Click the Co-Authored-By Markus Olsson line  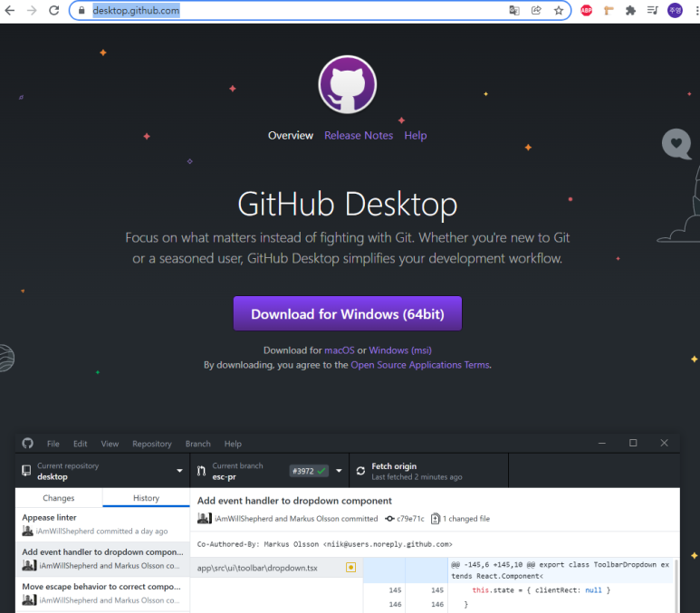[x=324, y=544]
